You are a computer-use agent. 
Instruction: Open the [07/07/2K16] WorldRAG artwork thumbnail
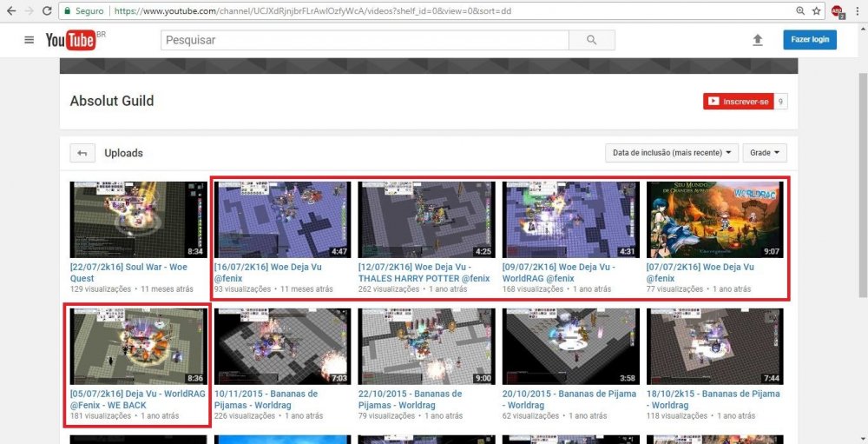pyautogui.click(x=715, y=220)
